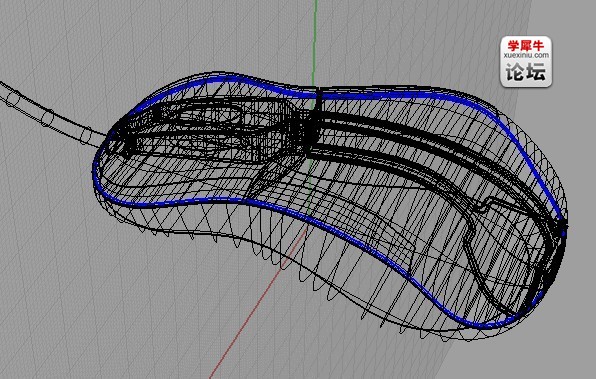Click the small cylinder connector on the cable
This screenshot has width=596, height=379.
(x=48, y=117)
